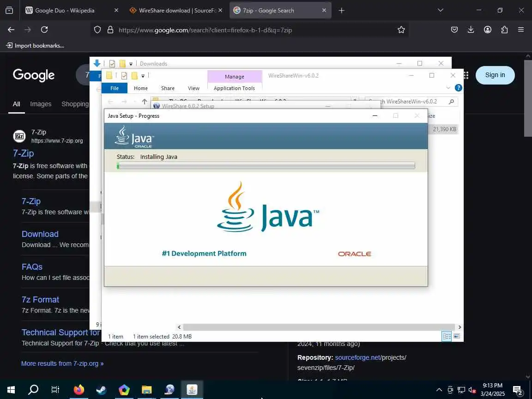Viewport: 532px width, 399px height.
Task: Open the Windows Start menu
Action: pyautogui.click(x=11, y=389)
